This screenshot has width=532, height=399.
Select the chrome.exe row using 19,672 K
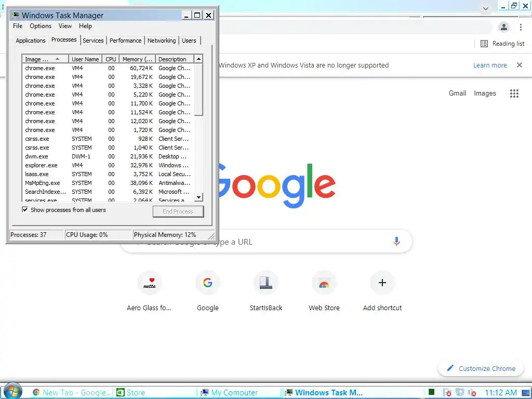tap(108, 77)
